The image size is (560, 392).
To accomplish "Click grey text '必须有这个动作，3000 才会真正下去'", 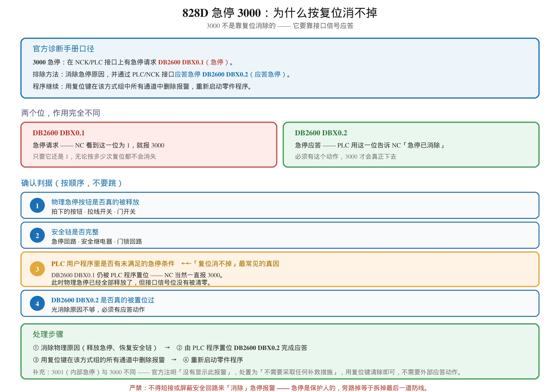I will 346,157.
